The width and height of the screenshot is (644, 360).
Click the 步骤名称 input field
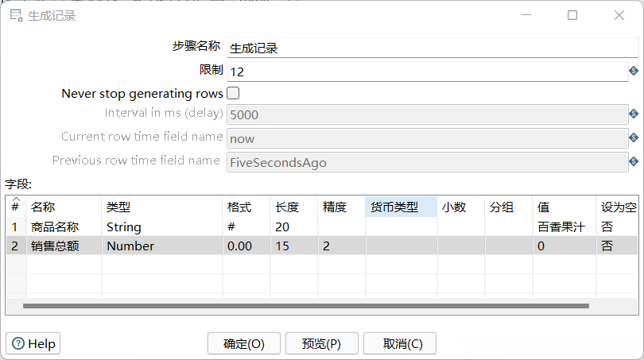(433, 48)
